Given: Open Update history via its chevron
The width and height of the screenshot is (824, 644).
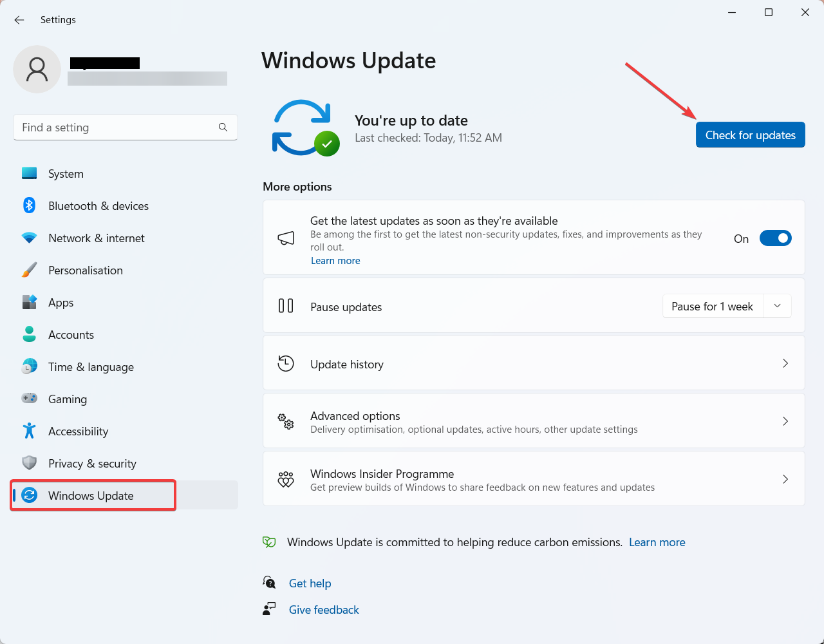Looking at the screenshot, I should 785,363.
